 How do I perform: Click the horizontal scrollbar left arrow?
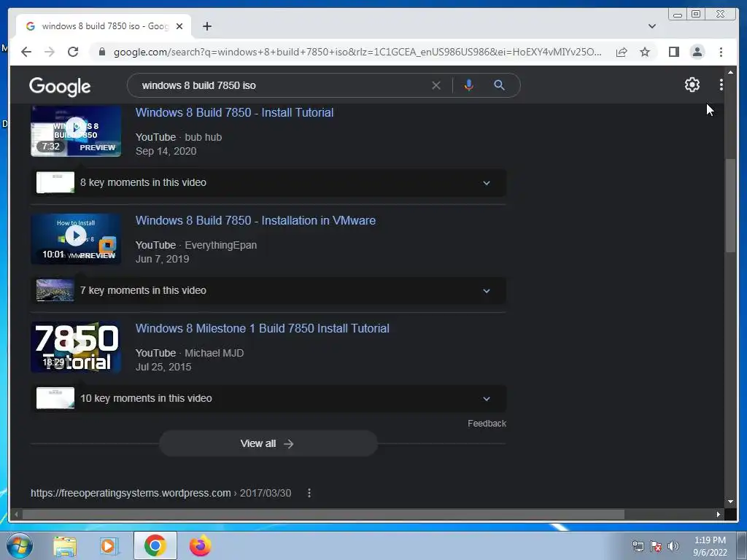pos(16,514)
